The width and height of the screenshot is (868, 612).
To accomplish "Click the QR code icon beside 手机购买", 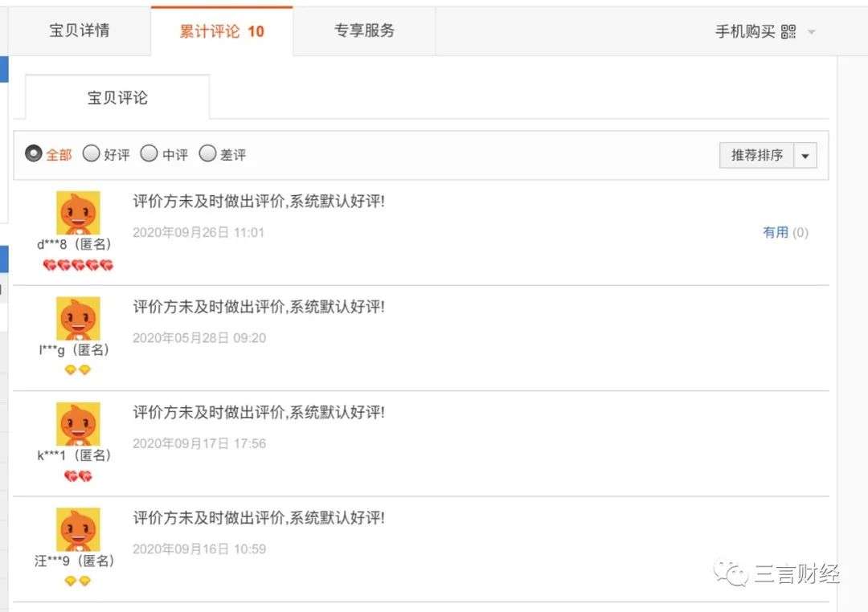I will pyautogui.click(x=788, y=31).
